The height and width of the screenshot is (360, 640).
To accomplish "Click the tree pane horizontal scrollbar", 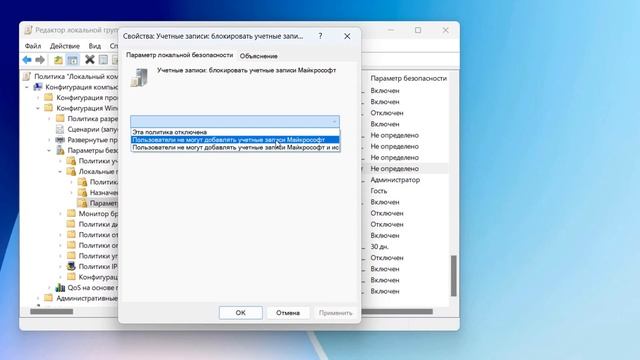I will pos(52,311).
